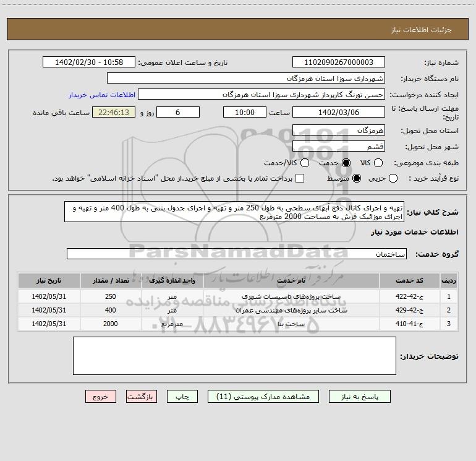Click quantity cell 250

[x=111, y=296]
